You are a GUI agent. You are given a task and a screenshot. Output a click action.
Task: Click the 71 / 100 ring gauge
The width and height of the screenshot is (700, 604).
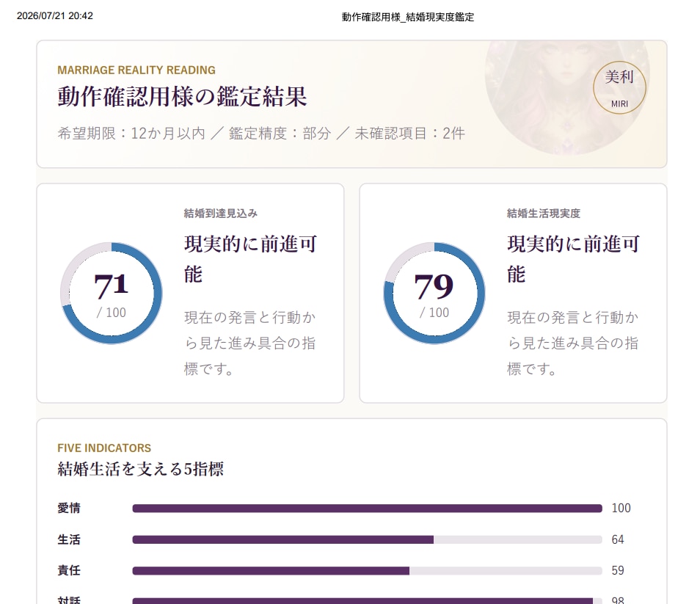[111, 294]
